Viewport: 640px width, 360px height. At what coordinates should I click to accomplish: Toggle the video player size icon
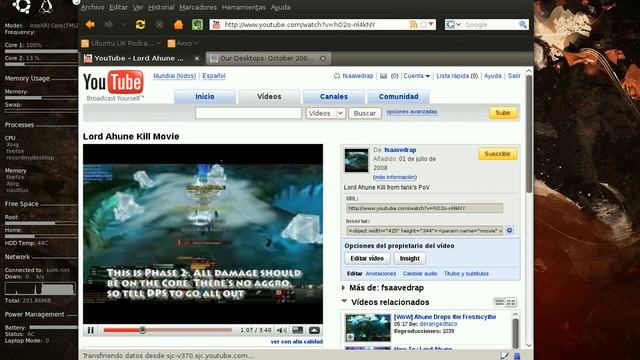pos(298,330)
